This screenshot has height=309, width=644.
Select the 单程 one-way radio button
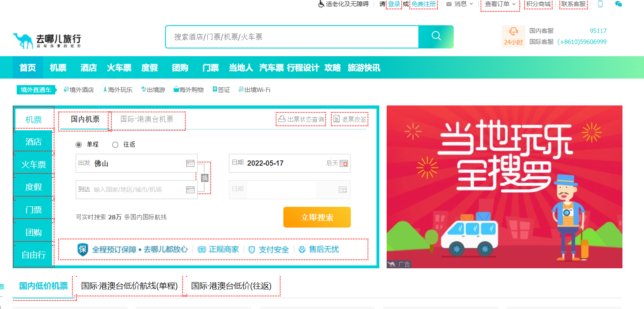click(79, 145)
